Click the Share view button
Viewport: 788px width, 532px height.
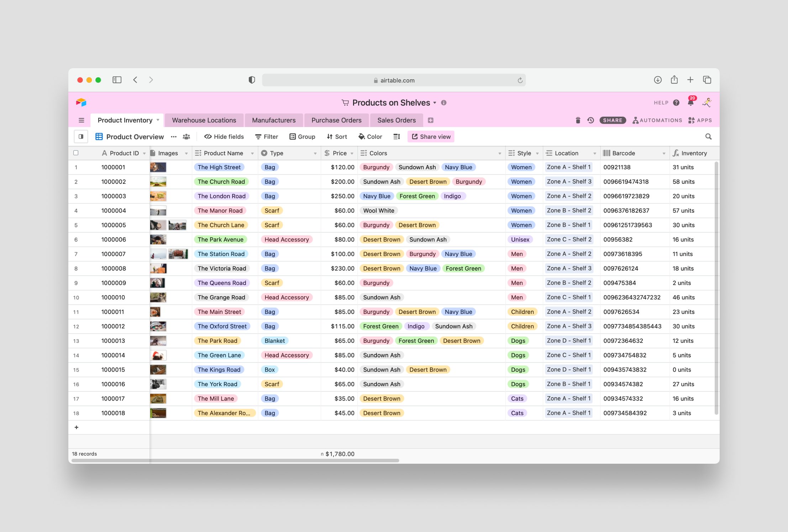(431, 137)
